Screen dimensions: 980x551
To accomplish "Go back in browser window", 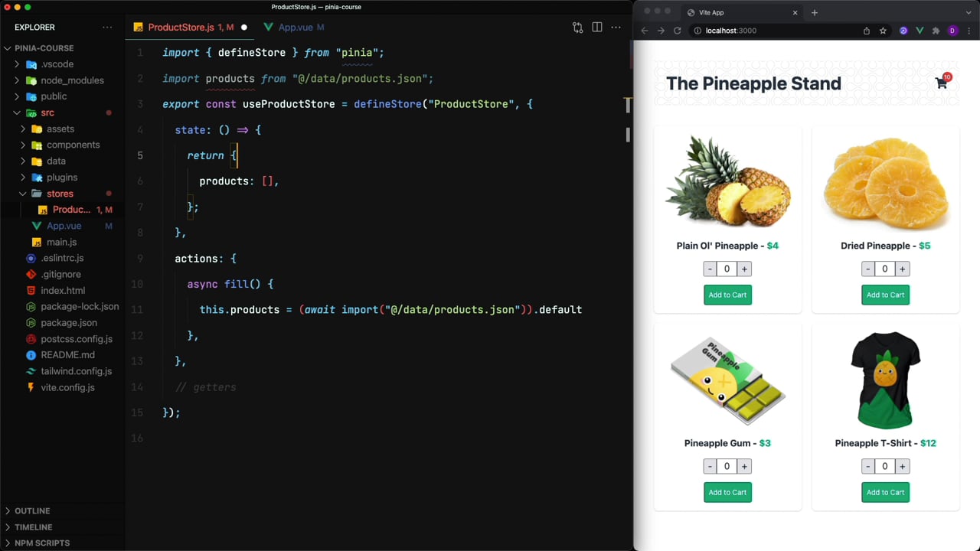I will pyautogui.click(x=645, y=31).
